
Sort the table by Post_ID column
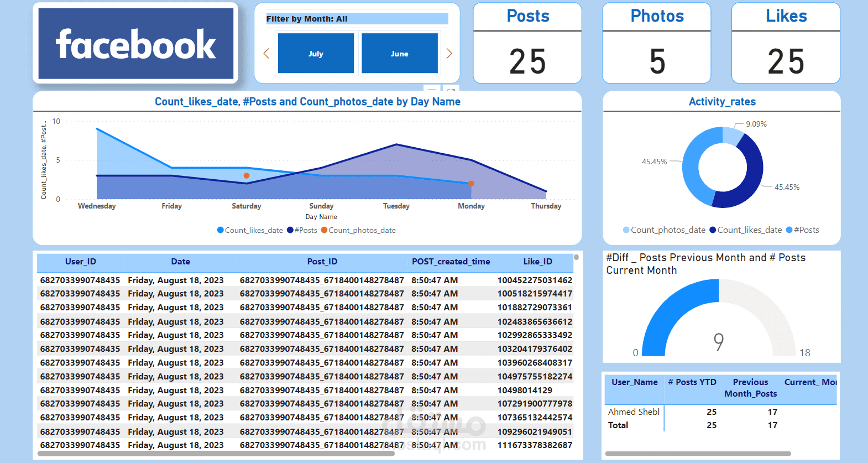[x=322, y=262]
